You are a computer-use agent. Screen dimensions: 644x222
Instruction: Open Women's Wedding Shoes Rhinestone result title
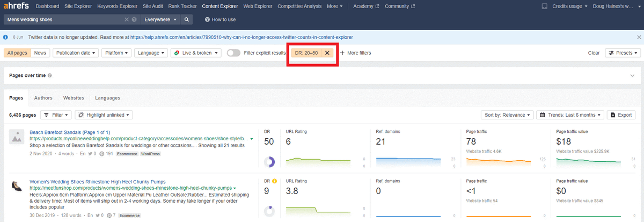pos(97,182)
